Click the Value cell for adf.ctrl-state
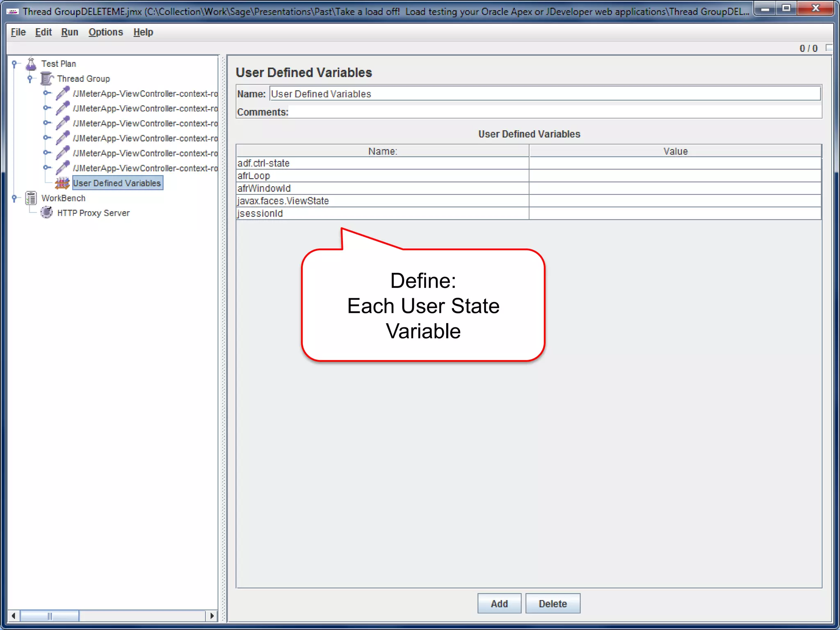 pyautogui.click(x=675, y=163)
